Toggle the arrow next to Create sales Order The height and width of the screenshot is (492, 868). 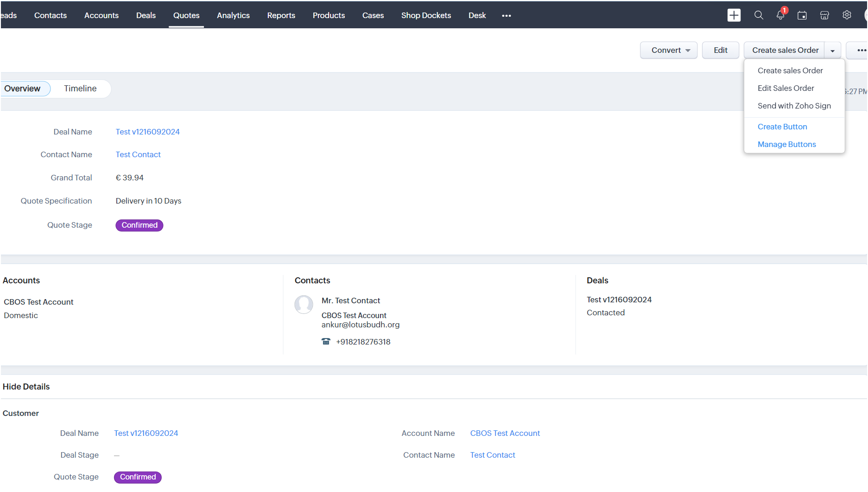[x=832, y=51]
